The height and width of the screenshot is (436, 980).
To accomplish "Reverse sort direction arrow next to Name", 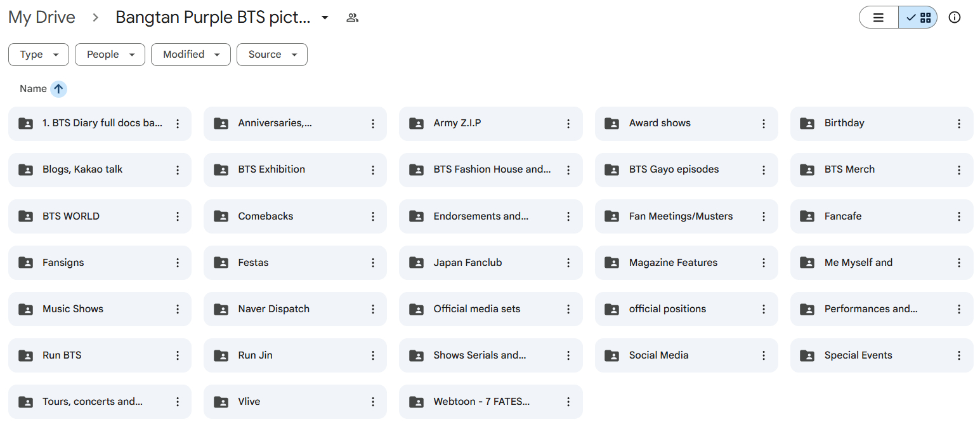I will [x=58, y=89].
